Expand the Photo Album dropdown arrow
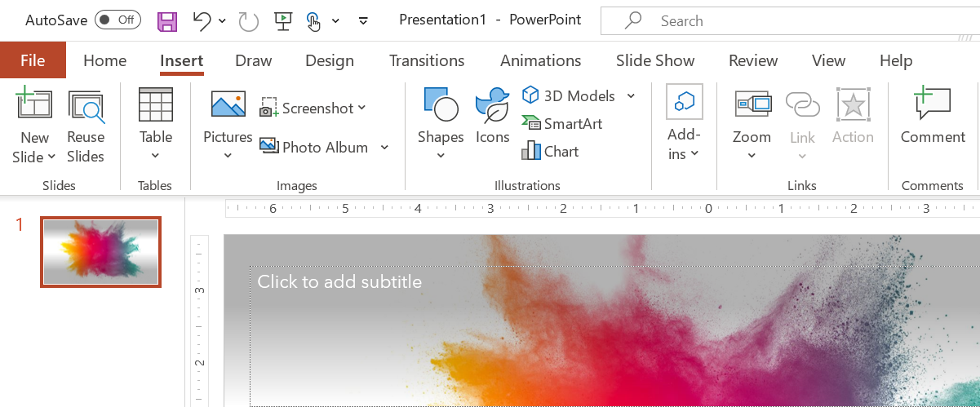 click(x=384, y=148)
